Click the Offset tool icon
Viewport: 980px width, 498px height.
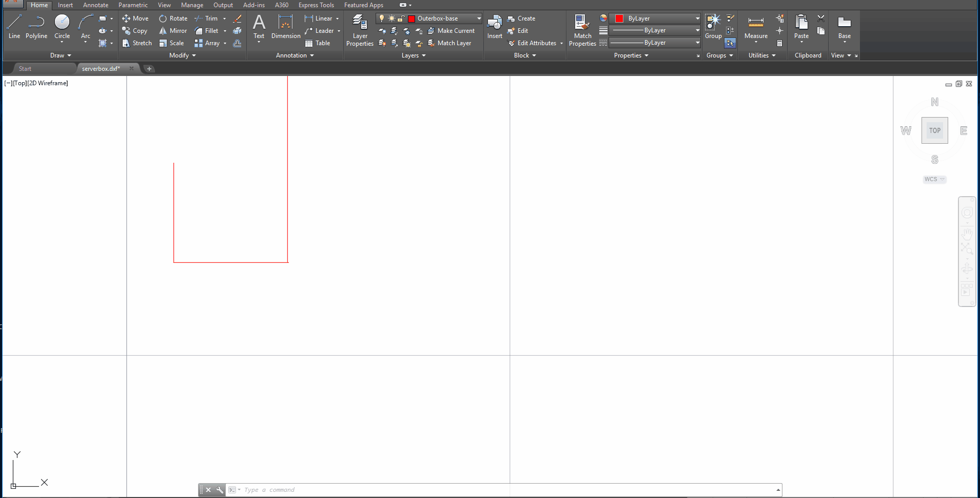237,43
